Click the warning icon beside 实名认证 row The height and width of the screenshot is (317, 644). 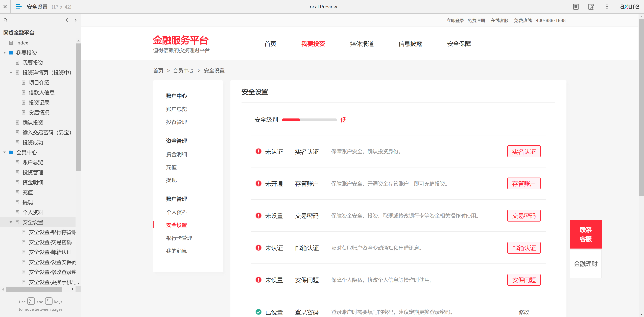pyautogui.click(x=258, y=151)
